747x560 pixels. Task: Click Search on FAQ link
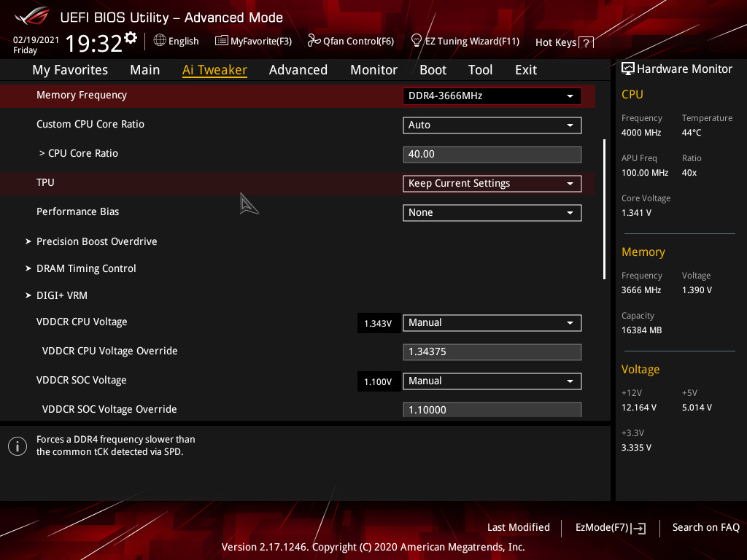(705, 528)
